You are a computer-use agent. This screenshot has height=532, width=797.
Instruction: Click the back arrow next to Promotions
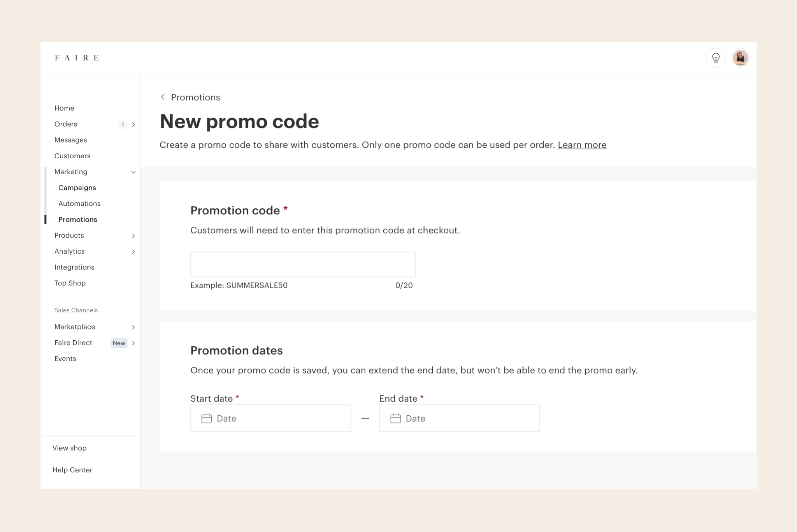tap(163, 97)
